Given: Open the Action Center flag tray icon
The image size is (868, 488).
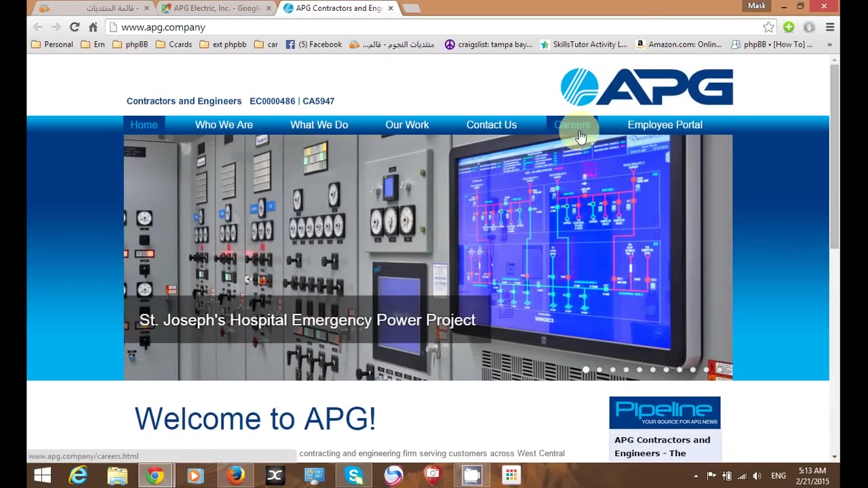Looking at the screenshot, I should pos(711,476).
